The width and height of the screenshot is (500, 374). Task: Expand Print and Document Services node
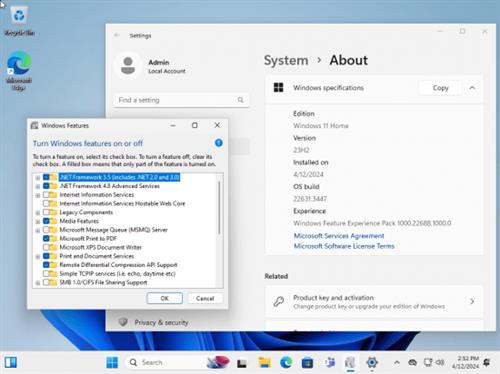click(x=38, y=256)
